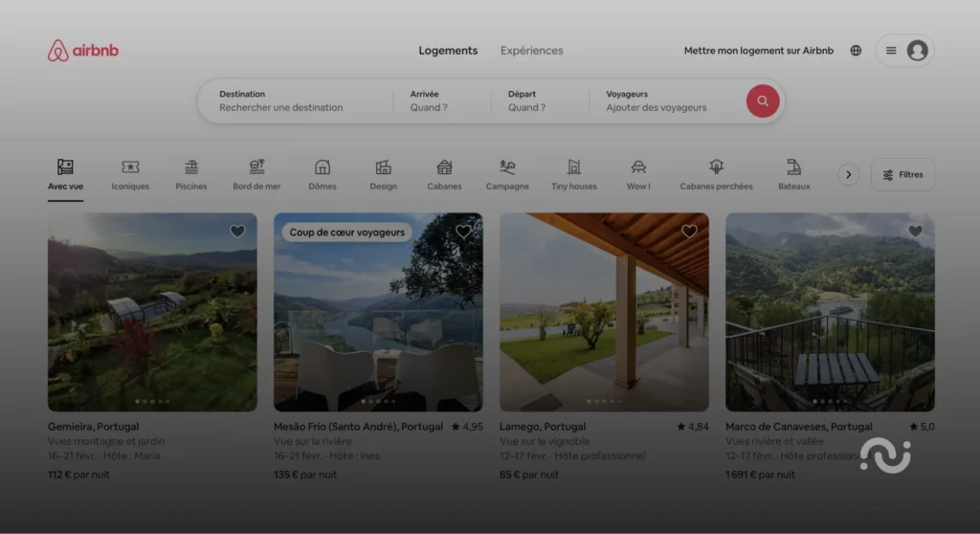The height and width of the screenshot is (534, 980).
Task: Switch to the Logements tab
Action: [x=448, y=51]
